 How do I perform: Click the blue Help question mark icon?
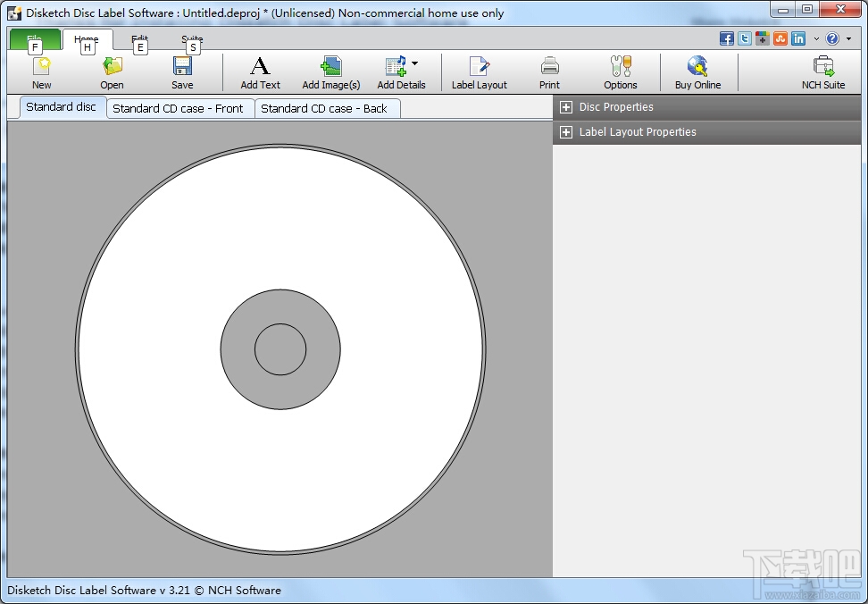click(x=832, y=38)
